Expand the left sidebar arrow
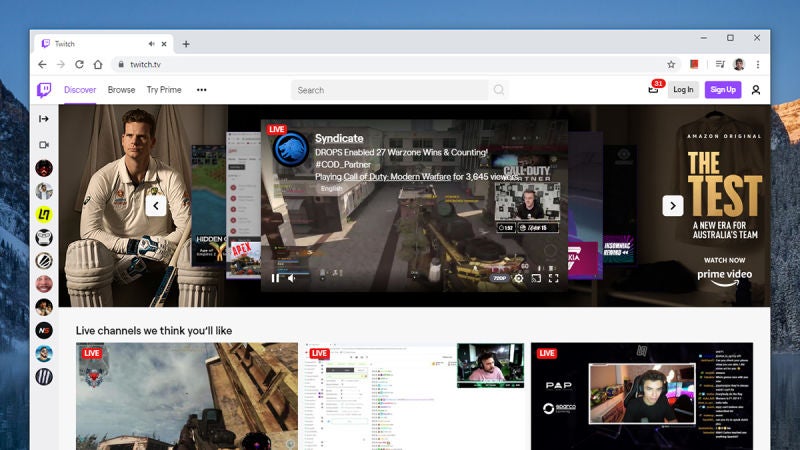This screenshot has width=800, height=450. pyautogui.click(x=44, y=119)
